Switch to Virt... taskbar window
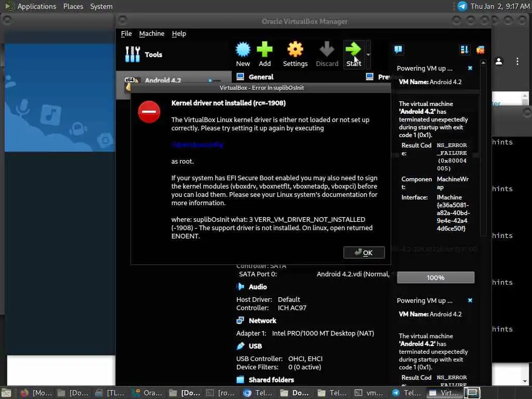This screenshot has width=532, height=399. (444, 393)
